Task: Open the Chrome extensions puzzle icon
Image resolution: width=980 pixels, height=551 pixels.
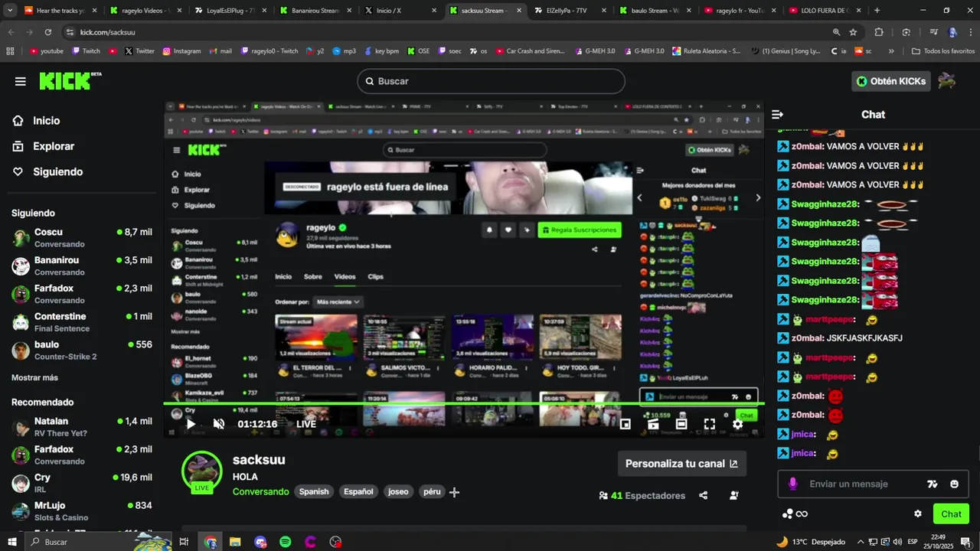Action: pos(879,32)
